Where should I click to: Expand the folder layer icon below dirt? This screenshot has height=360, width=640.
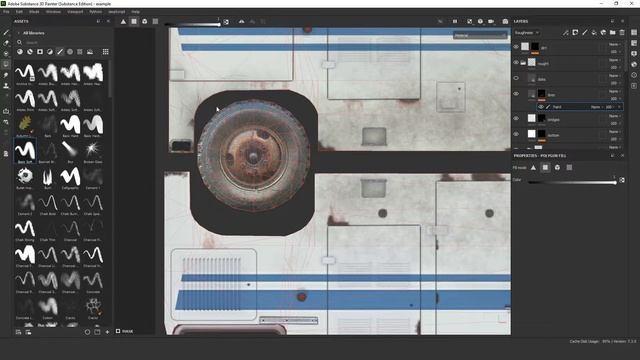(523, 63)
